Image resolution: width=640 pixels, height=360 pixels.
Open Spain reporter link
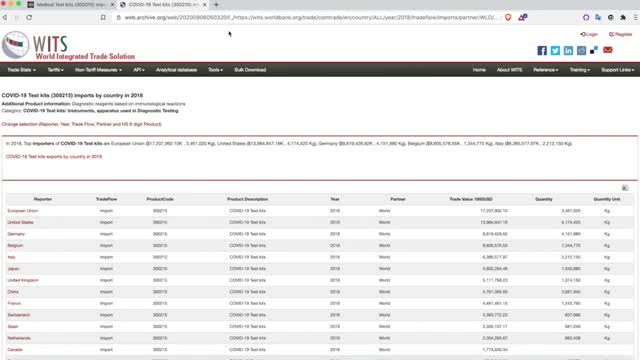pos(13,327)
